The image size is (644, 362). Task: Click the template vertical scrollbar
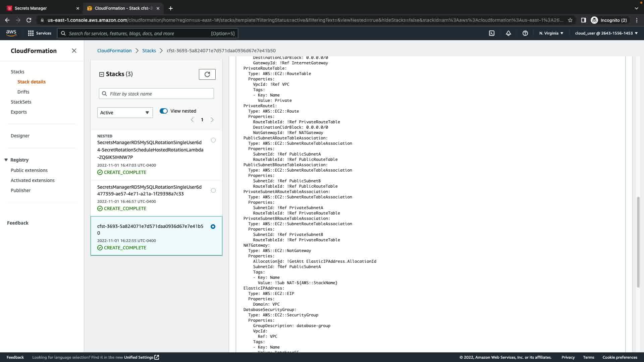click(x=638, y=242)
